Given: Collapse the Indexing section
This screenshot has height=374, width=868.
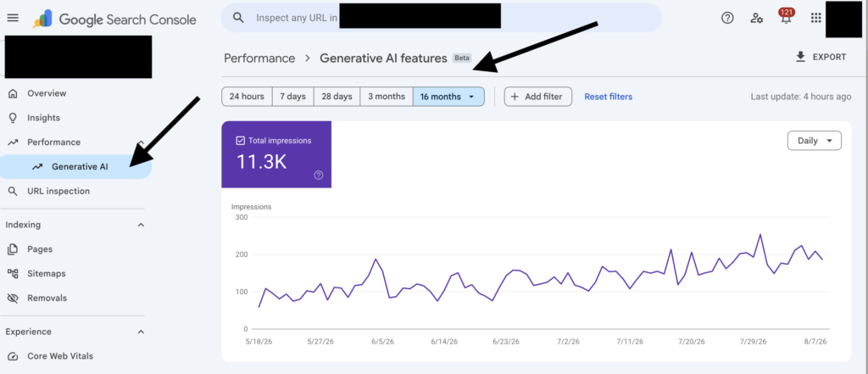Looking at the screenshot, I should [141, 225].
